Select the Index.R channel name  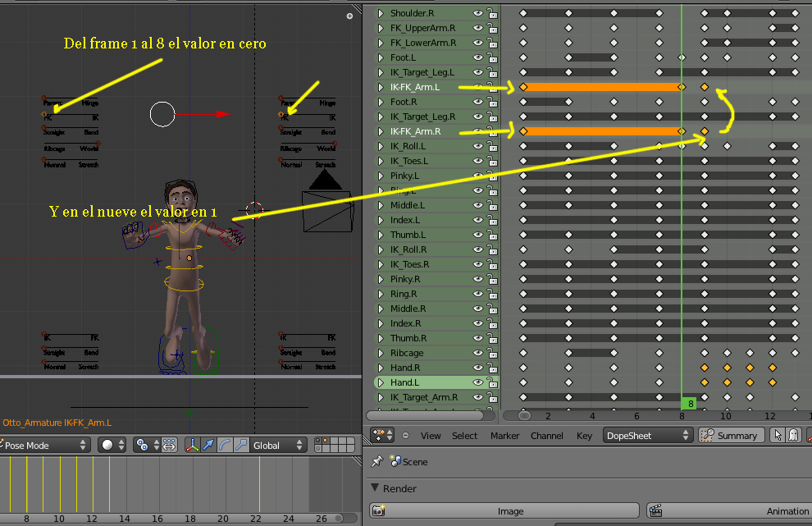pyautogui.click(x=405, y=323)
